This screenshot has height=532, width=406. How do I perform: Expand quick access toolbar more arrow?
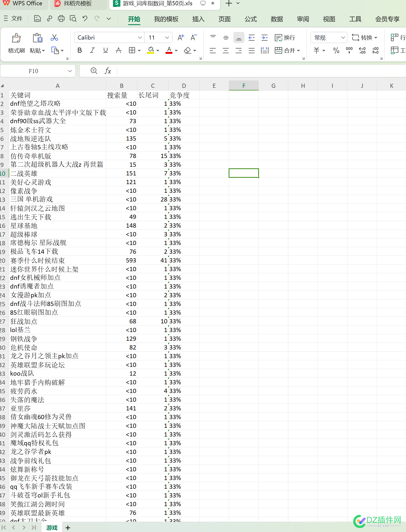point(108,19)
